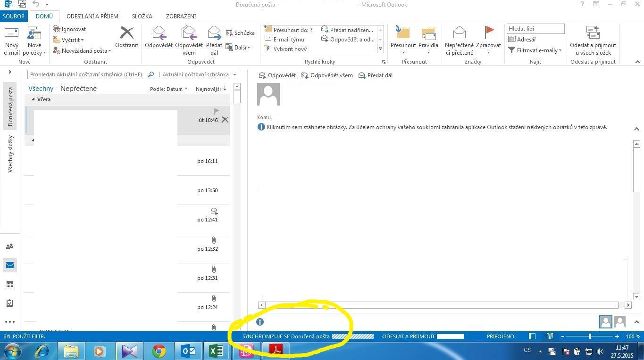Viewport: 644px width, 360px height.
Task: Flag the út 10:46 message
Action: click(216, 111)
